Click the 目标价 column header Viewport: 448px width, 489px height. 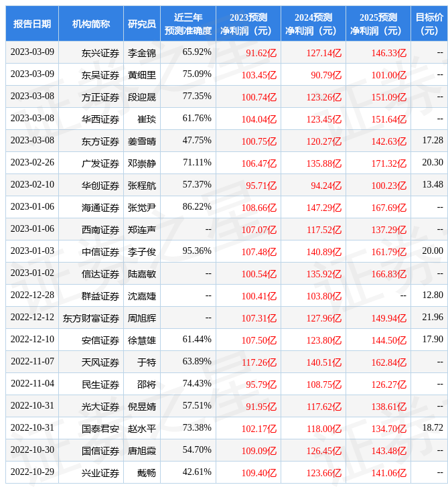click(x=429, y=23)
